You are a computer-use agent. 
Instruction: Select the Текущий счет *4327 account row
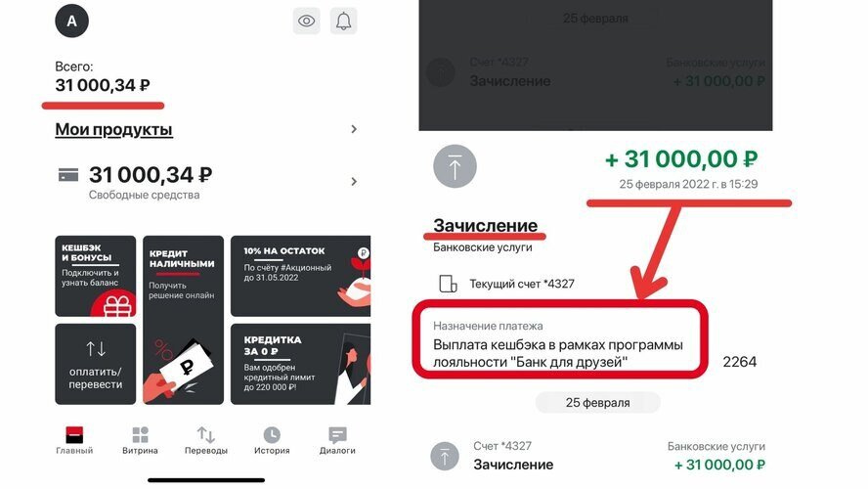click(506, 284)
